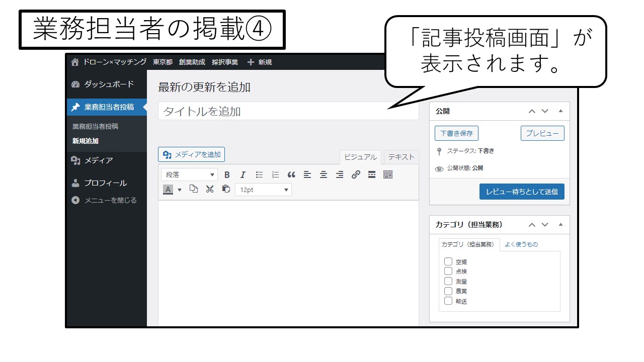Move the カテゴリ panel down arrow
Screen dimensions: 644x362
coord(545,225)
